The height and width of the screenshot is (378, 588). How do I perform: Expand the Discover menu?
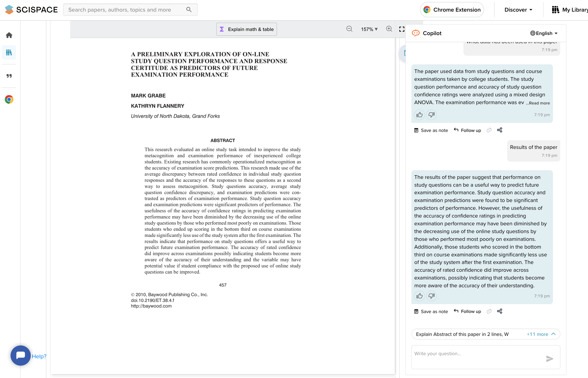pyautogui.click(x=518, y=10)
